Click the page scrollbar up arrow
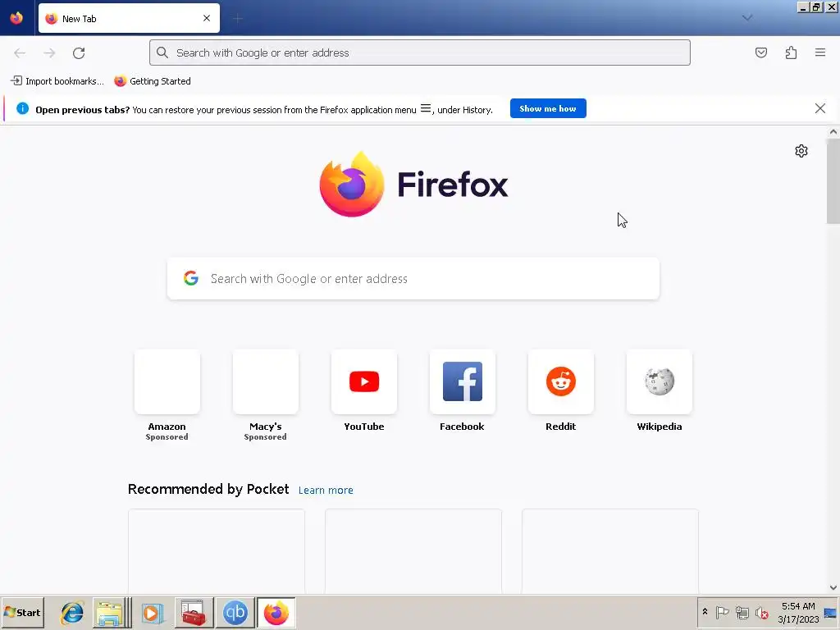The width and height of the screenshot is (840, 630). [833, 132]
